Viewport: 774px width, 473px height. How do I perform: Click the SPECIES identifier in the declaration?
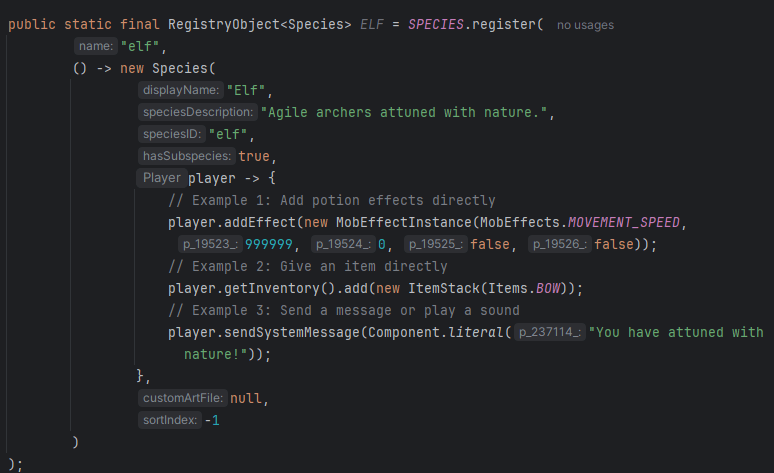[436, 24]
